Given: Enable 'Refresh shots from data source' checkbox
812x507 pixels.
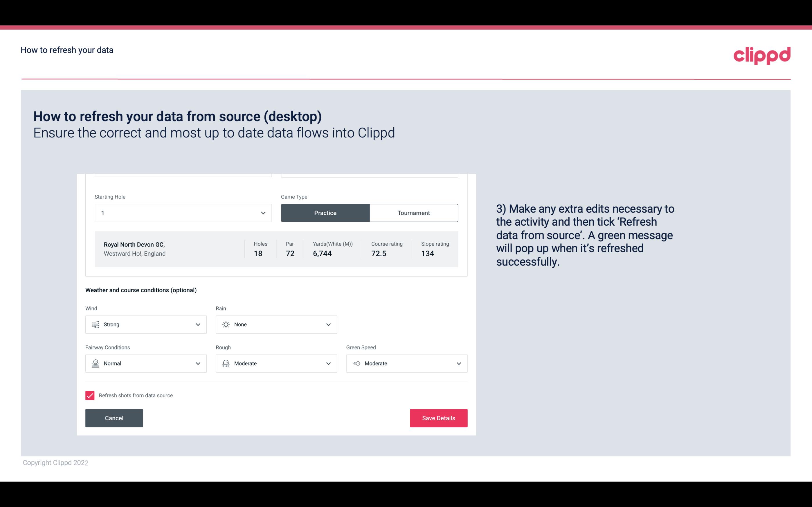Looking at the screenshot, I should click(90, 395).
